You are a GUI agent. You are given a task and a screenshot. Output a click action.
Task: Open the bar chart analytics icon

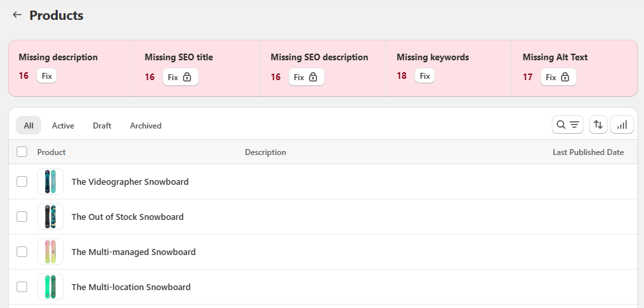(622, 125)
